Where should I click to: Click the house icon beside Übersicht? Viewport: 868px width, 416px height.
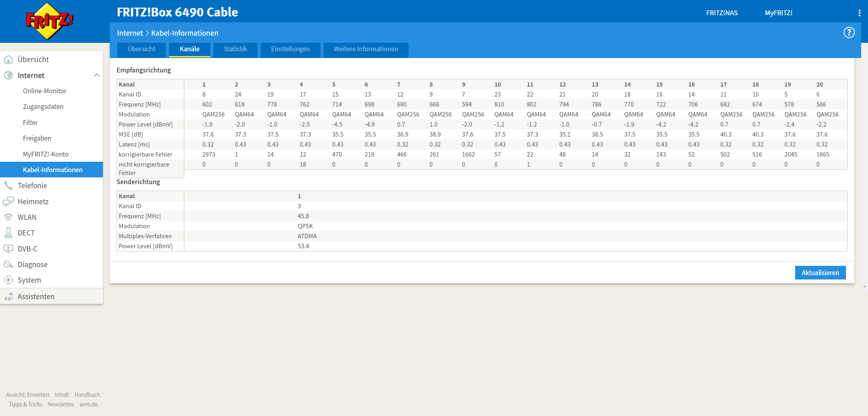pos(8,60)
